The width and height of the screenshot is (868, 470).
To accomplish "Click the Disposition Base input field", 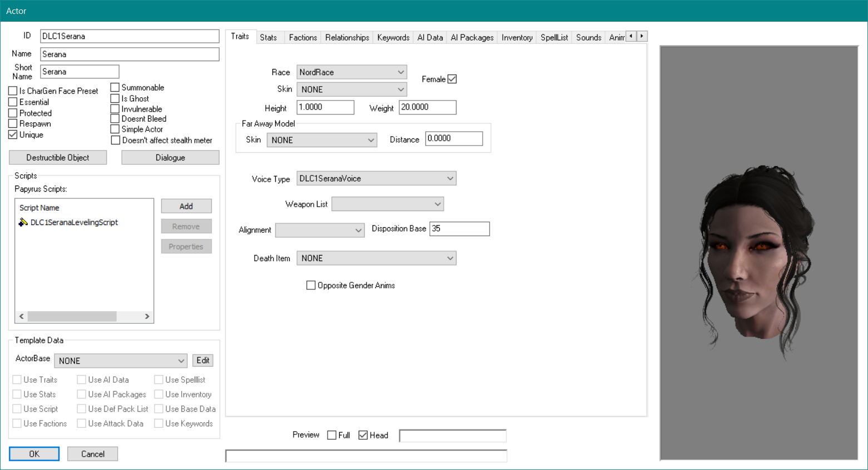I will pos(459,229).
